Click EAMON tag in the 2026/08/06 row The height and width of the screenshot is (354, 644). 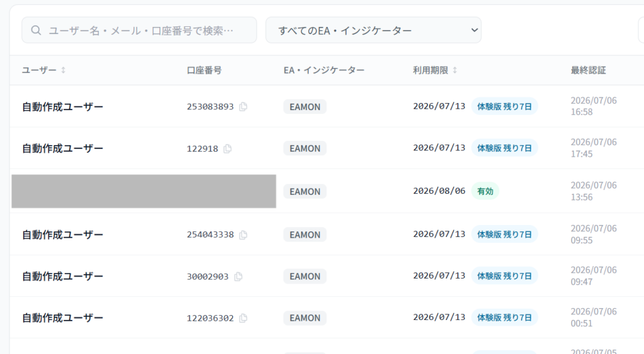(x=305, y=191)
